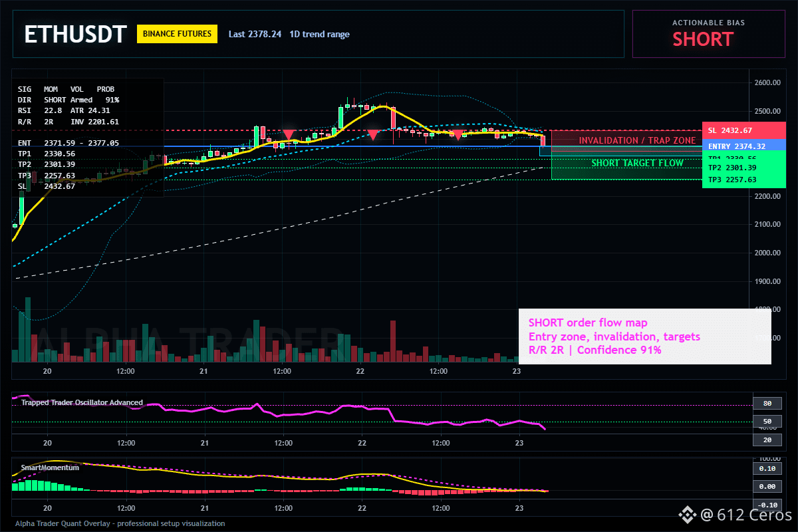The width and height of the screenshot is (798, 532).
Task: Click the 2500.00 price axis label
Action: pos(766,111)
